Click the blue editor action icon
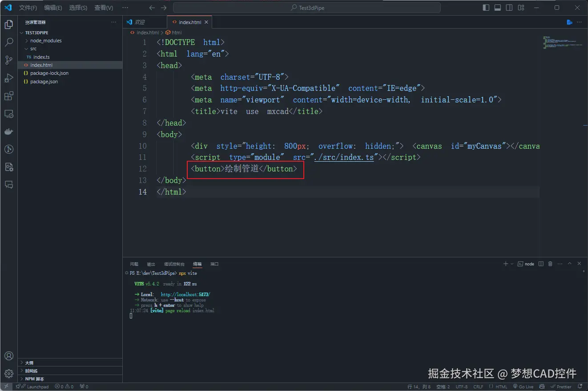The image size is (588, 391). [x=569, y=22]
